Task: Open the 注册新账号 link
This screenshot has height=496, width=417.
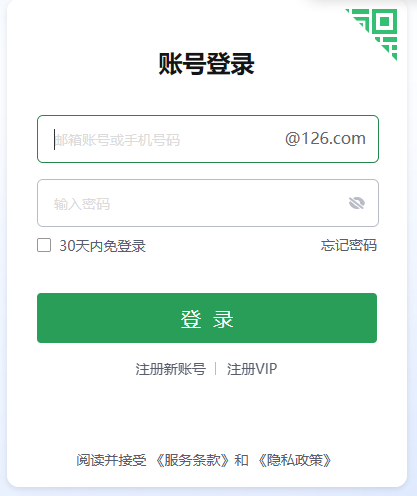Action: pyautogui.click(x=170, y=369)
